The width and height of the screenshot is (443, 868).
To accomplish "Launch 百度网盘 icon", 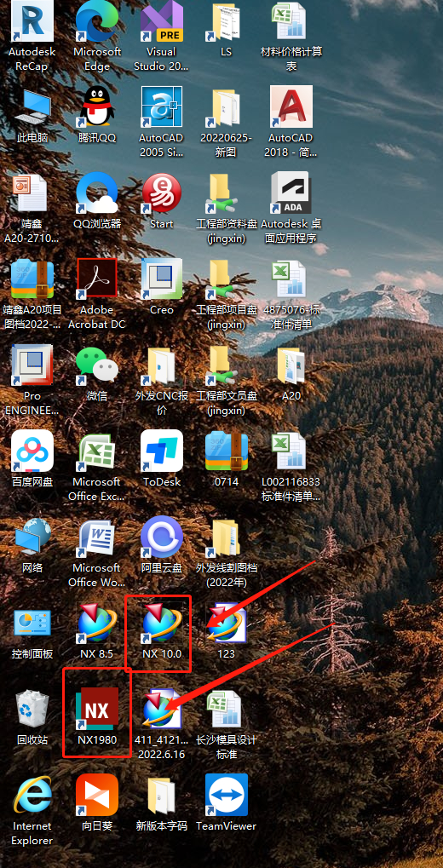I will point(32,451).
